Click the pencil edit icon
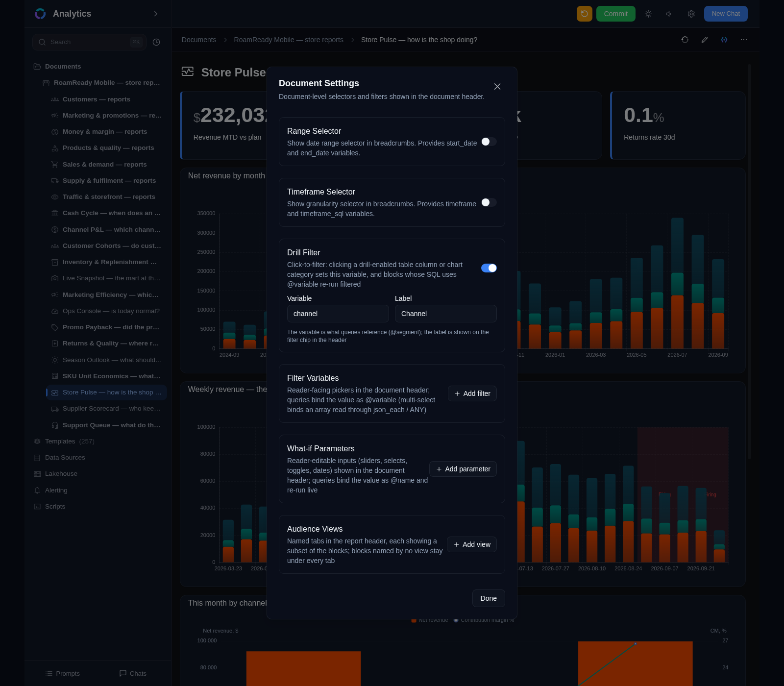The image size is (784, 686). coord(705,40)
